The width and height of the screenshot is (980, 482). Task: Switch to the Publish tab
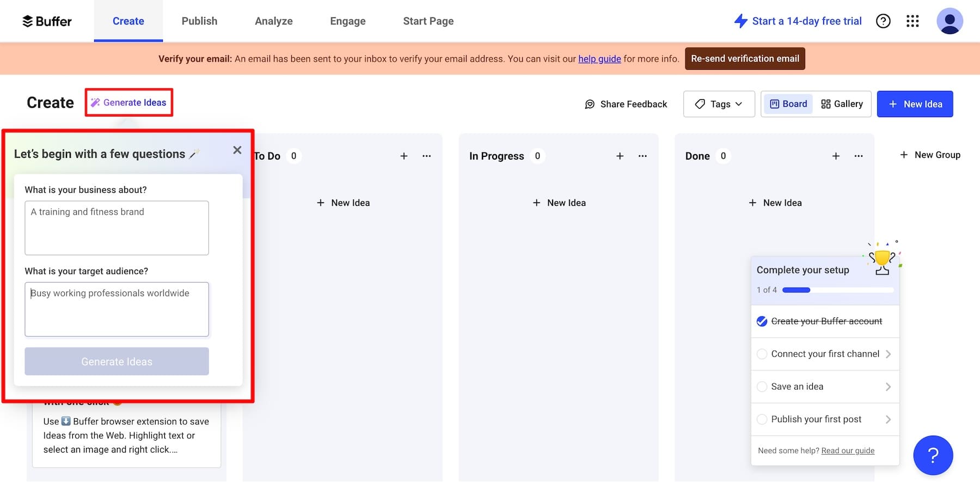(x=199, y=21)
